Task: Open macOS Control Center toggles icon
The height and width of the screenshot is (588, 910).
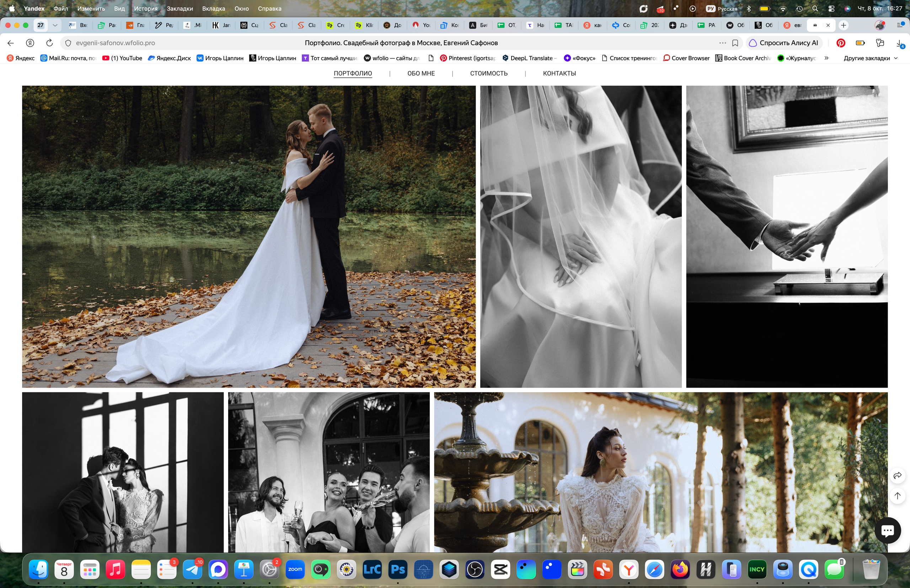Action: tap(831, 9)
